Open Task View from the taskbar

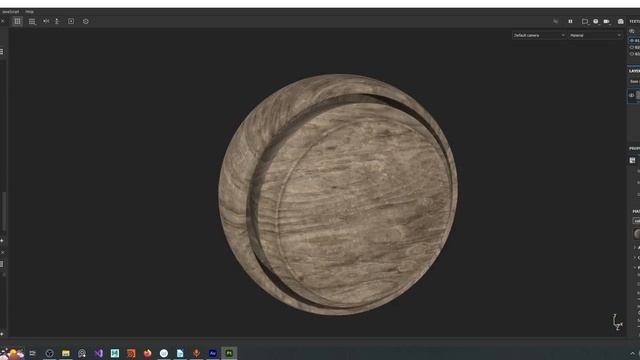(33, 353)
